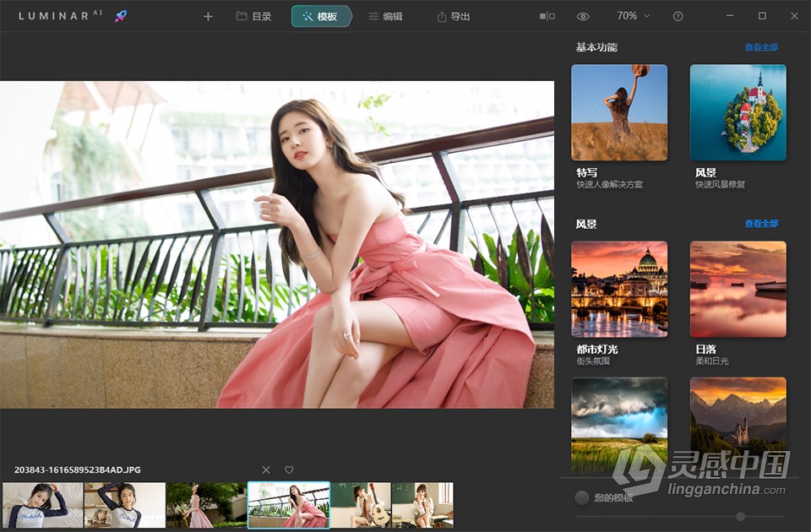Select the 特写 portrait template

[619, 112]
